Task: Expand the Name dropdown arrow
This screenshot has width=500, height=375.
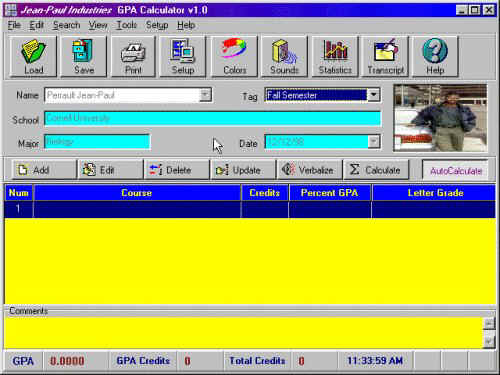Action: [205, 95]
